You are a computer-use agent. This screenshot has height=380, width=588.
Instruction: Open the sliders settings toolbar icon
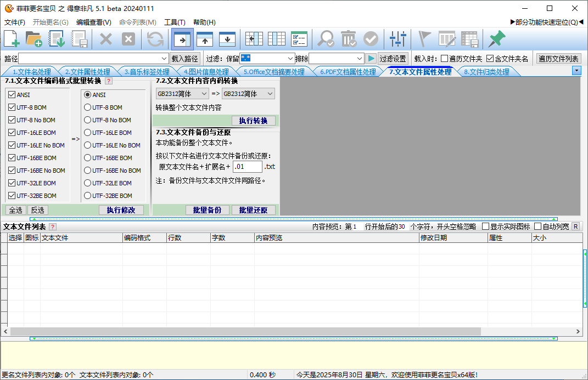click(397, 39)
